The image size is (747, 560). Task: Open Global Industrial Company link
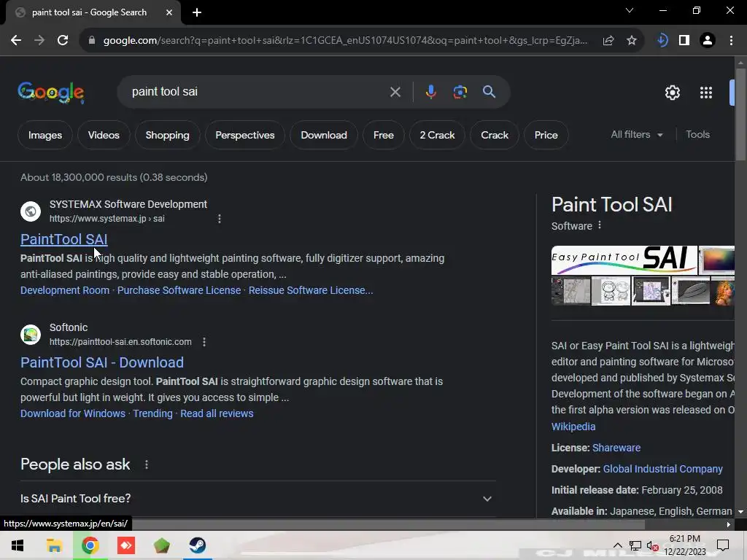click(x=662, y=469)
